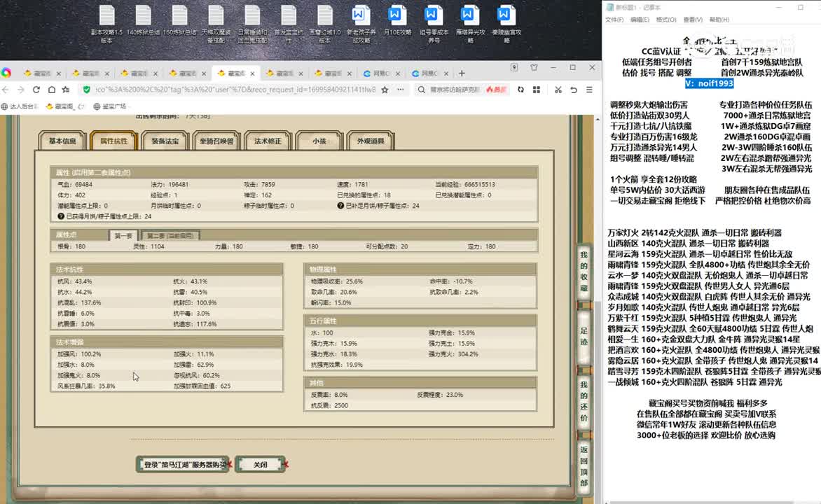Open the 月10E攻略 Word document
Image resolution: width=821 pixels, height=504 pixels.
click(x=397, y=22)
